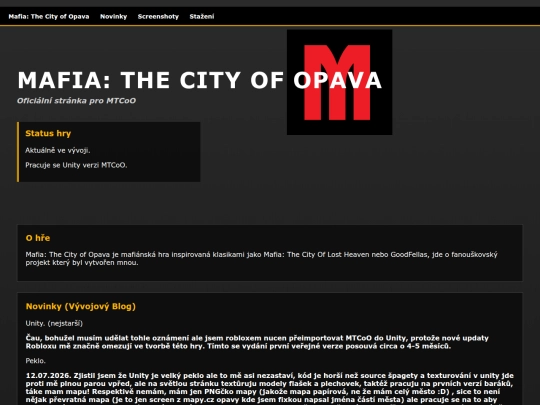Image resolution: width=540 pixels, height=405 pixels.
Task: Go to the Novinky navigation link
Action: [x=113, y=17]
